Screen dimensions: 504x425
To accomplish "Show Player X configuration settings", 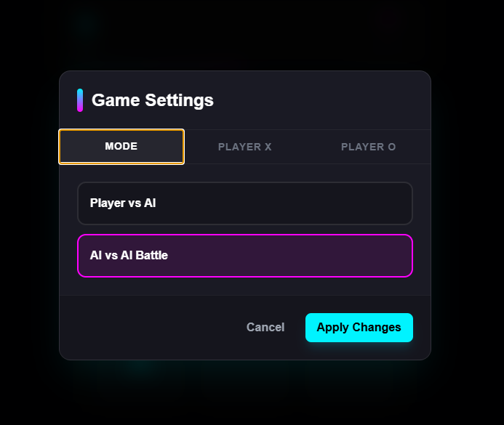I will tap(245, 147).
